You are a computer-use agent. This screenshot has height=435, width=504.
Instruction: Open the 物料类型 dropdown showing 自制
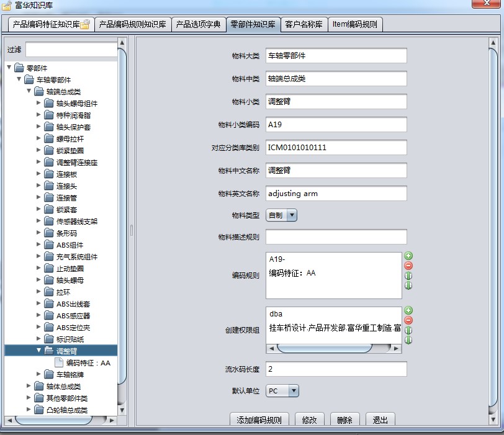[281, 215]
